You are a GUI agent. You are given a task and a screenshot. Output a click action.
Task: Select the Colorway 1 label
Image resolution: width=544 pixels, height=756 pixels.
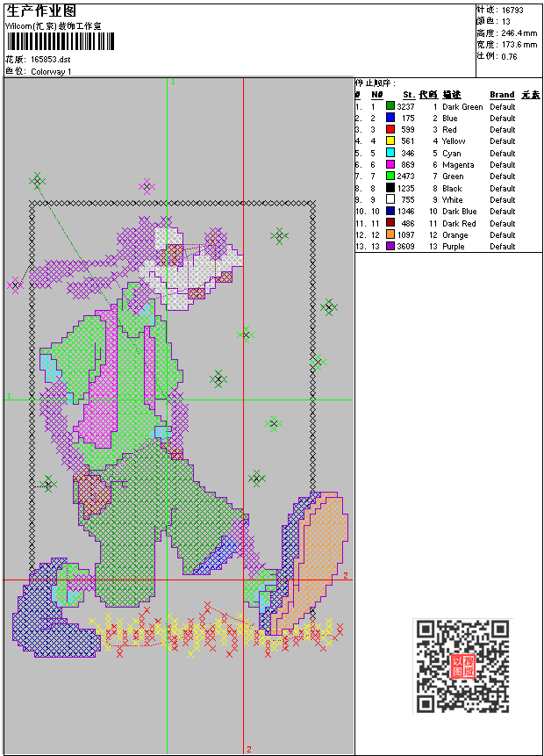52,71
